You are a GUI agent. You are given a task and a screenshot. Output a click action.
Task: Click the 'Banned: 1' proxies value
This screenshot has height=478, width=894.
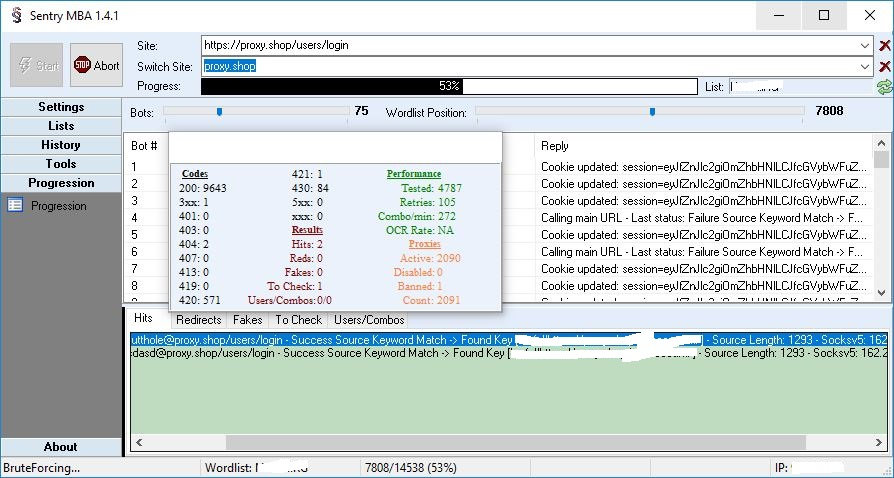[420, 286]
